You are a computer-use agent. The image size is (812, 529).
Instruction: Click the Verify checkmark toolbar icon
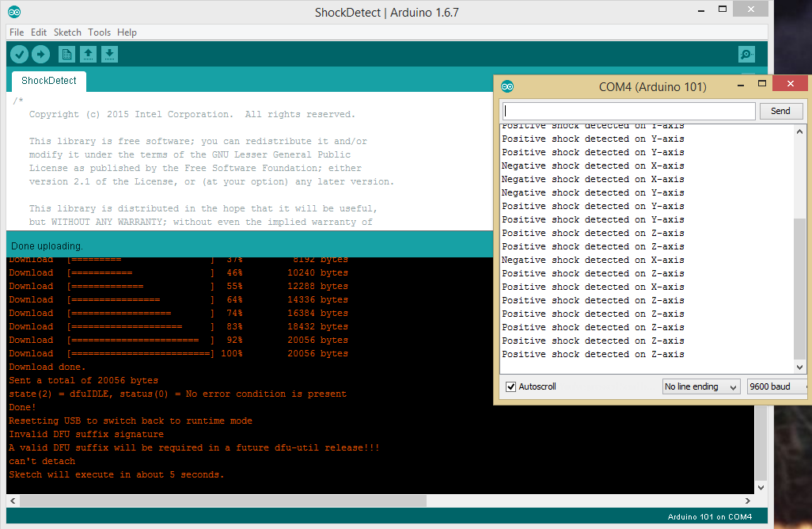[x=19, y=54]
